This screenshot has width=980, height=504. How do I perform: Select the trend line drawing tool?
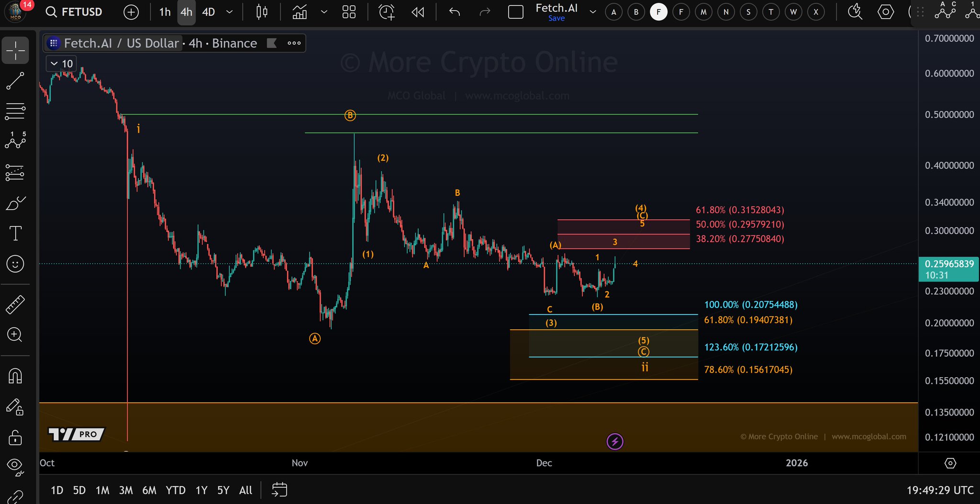15,81
